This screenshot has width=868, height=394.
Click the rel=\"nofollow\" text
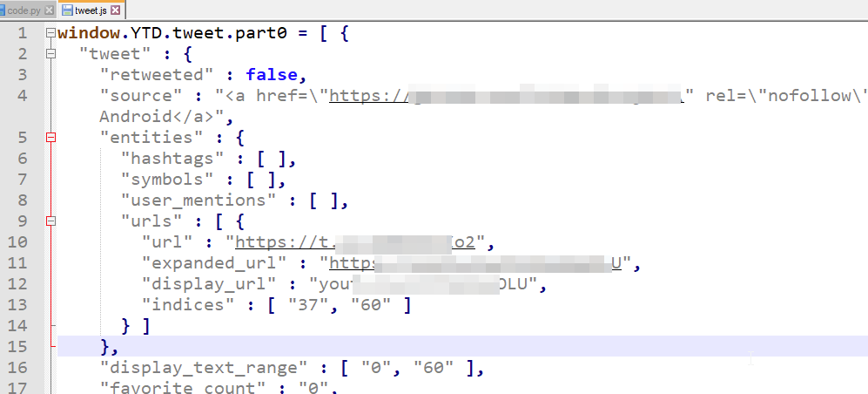pyautogui.click(x=786, y=95)
